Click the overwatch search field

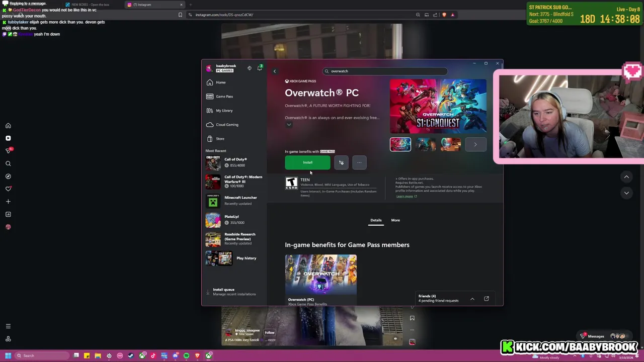(x=385, y=71)
